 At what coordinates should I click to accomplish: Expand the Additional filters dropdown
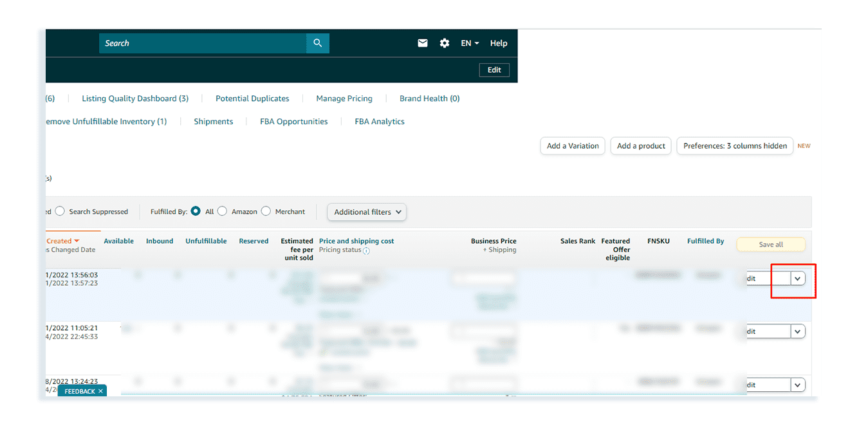[x=367, y=212]
